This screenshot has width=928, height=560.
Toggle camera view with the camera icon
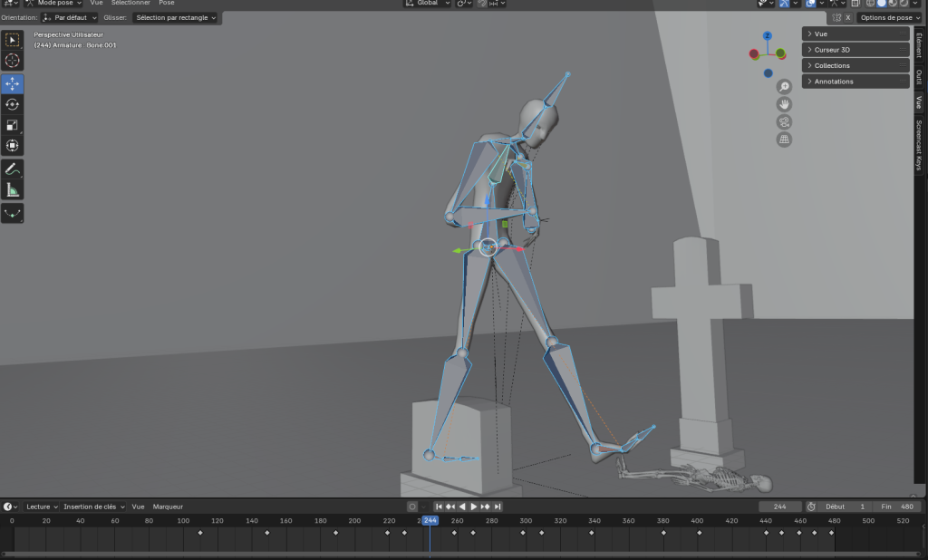coord(784,122)
